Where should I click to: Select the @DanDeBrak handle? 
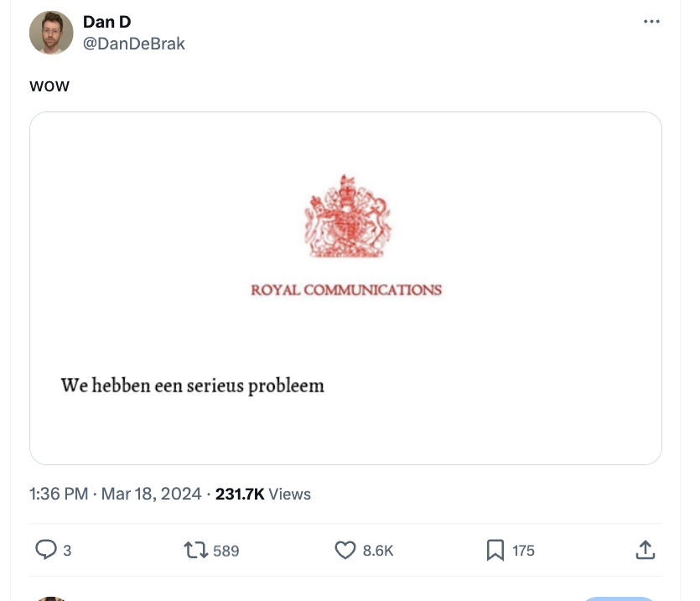pos(134,43)
